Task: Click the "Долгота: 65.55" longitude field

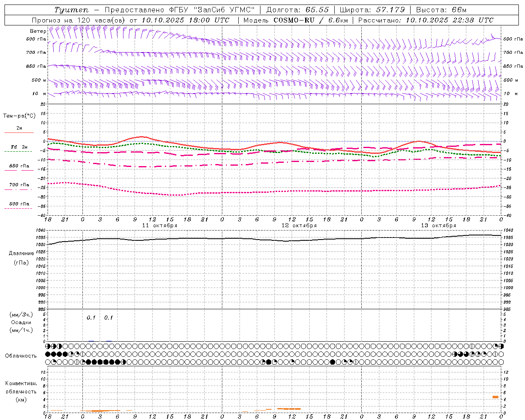Action: coord(297,10)
